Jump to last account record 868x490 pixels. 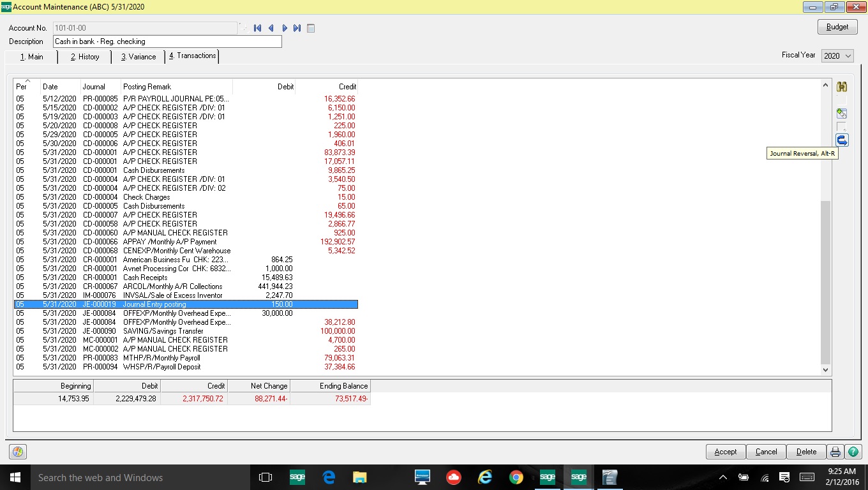pyautogui.click(x=297, y=28)
